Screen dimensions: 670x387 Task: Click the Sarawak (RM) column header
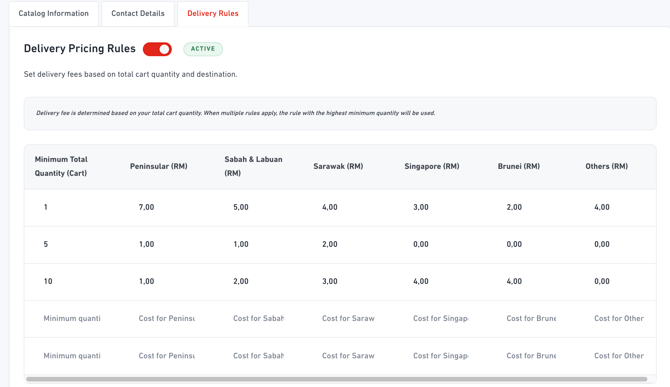[338, 166]
